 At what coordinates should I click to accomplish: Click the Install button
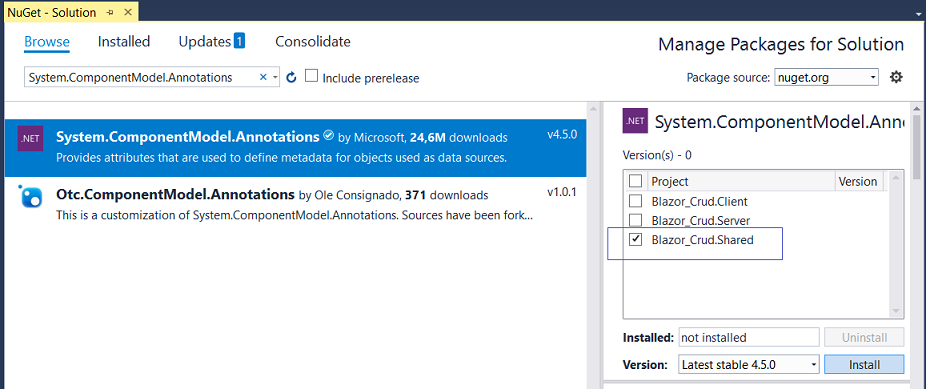tap(864, 365)
